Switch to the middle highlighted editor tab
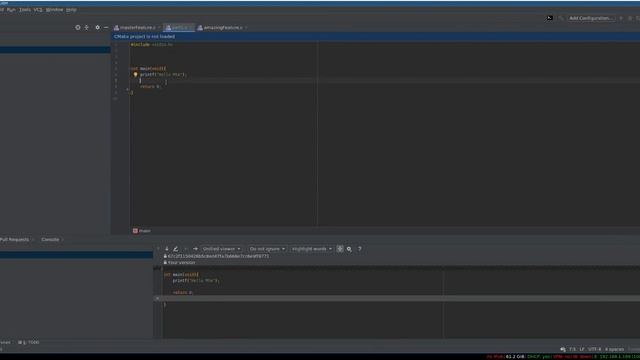640x360 pixels. tap(179, 28)
